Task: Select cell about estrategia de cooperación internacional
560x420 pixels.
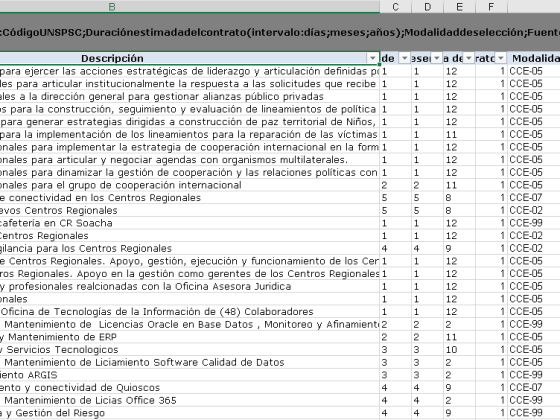Action: tap(190, 147)
